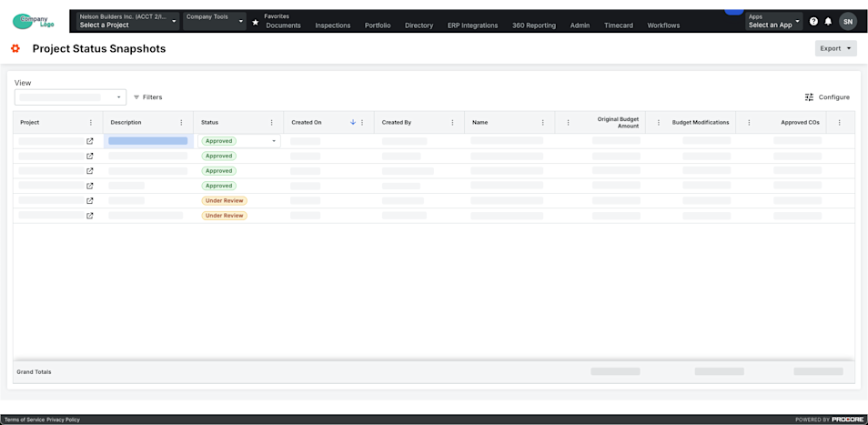Image resolution: width=868 pixels, height=425 pixels.
Task: Open Original Budget Amount column kebab menu
Action: pos(568,122)
